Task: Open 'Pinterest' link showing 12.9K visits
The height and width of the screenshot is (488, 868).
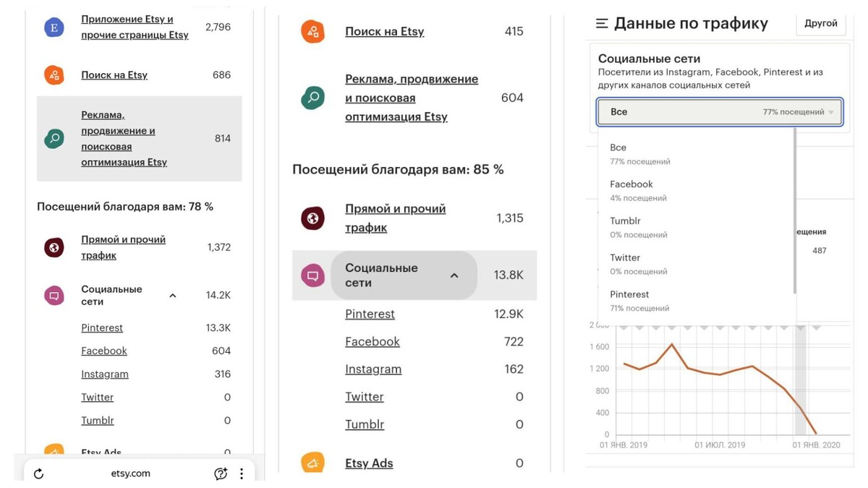Action: click(370, 314)
